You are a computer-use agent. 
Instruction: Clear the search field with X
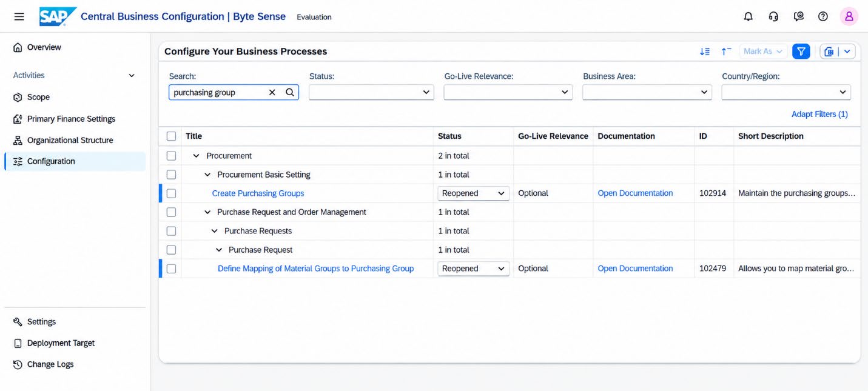click(272, 92)
